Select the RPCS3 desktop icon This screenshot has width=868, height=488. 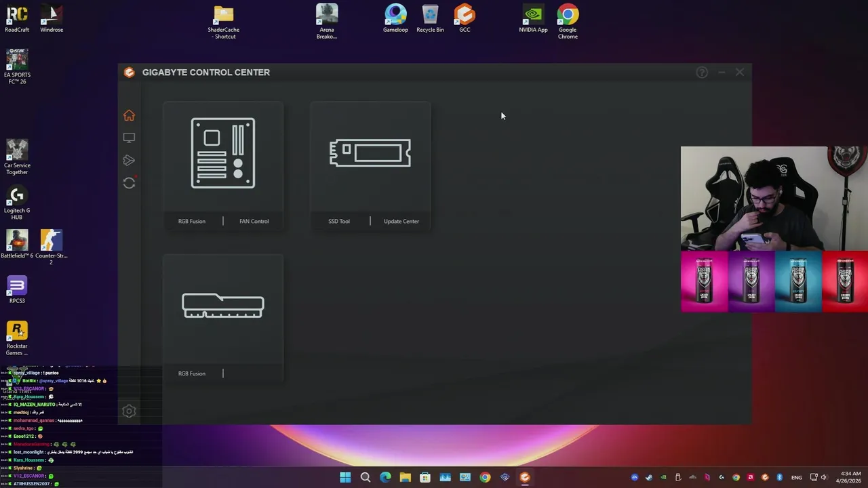coord(17,289)
